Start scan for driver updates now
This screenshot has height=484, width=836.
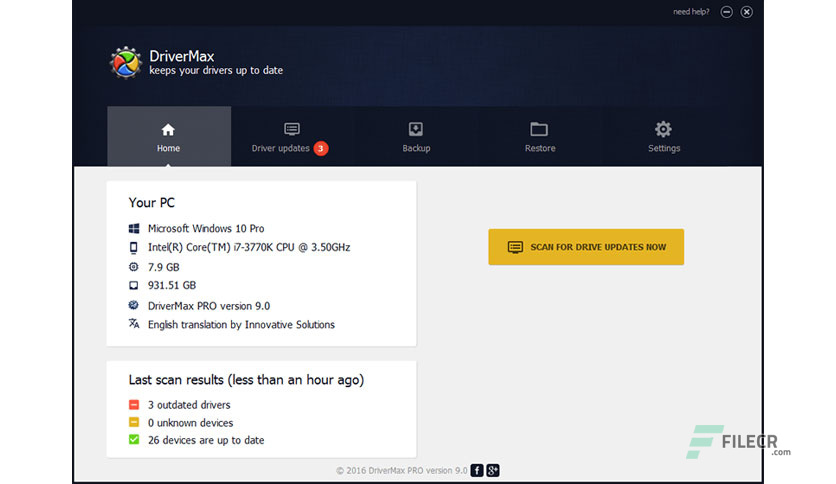(x=586, y=247)
